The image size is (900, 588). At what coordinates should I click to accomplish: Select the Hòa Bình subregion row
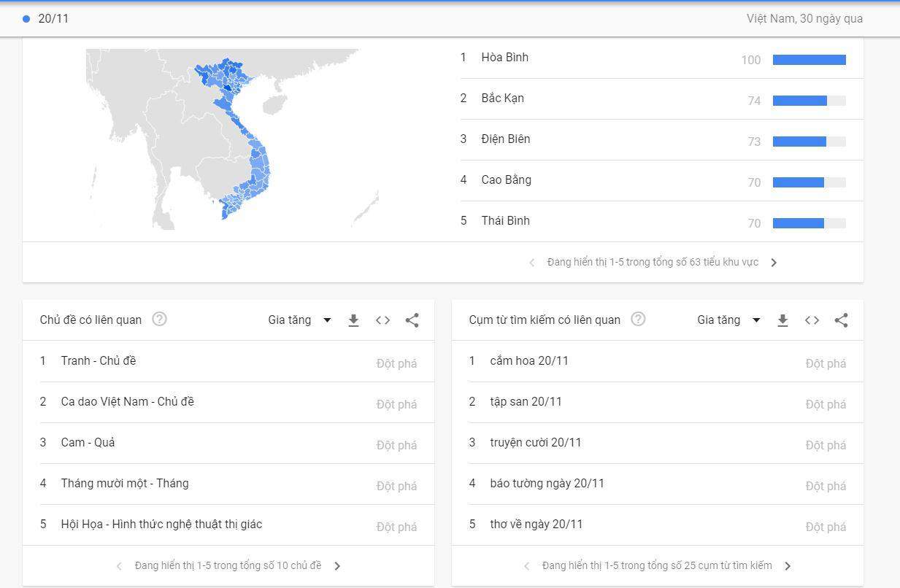pos(504,58)
